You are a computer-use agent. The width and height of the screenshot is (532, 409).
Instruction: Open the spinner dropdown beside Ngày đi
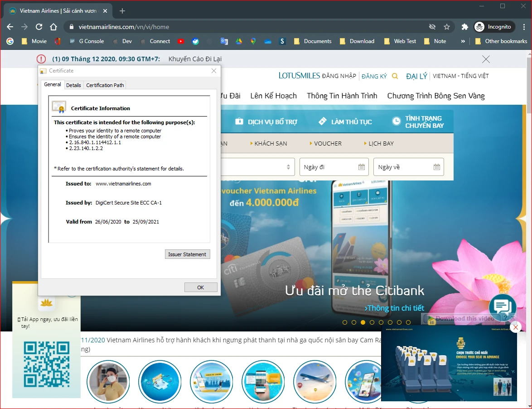click(x=288, y=167)
